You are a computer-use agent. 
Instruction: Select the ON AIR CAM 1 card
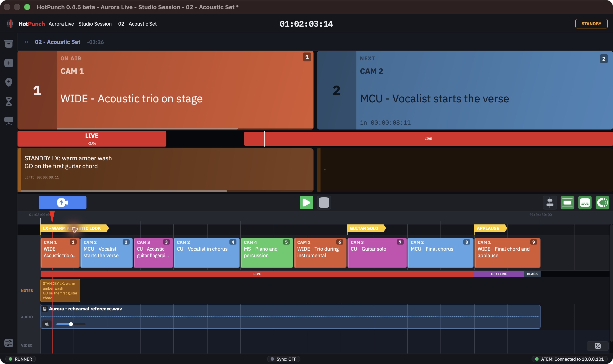[x=166, y=90]
